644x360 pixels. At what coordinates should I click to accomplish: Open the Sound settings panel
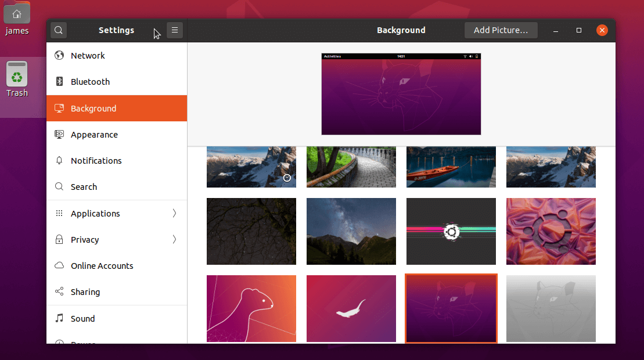[x=117, y=319]
